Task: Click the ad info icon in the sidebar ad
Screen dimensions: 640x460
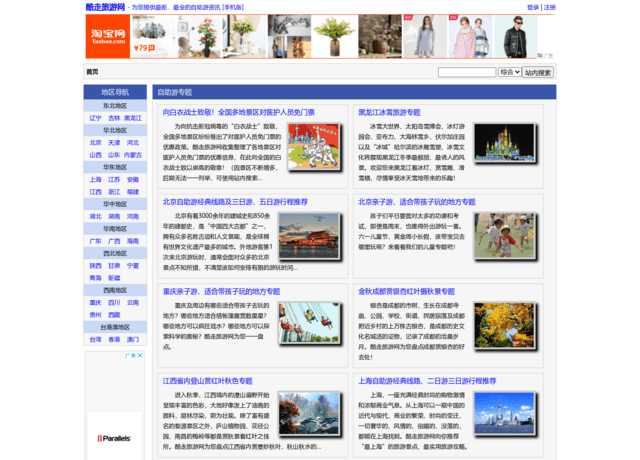Action: (135, 356)
